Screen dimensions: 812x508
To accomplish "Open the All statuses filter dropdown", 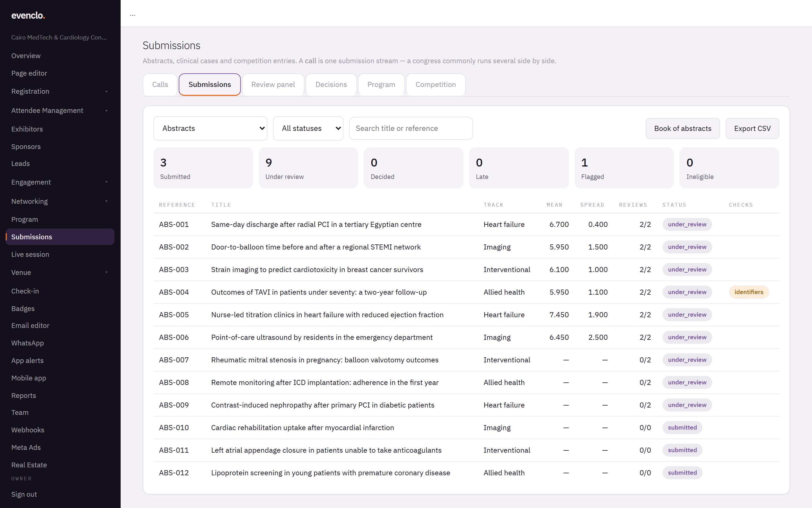I will [x=308, y=128].
